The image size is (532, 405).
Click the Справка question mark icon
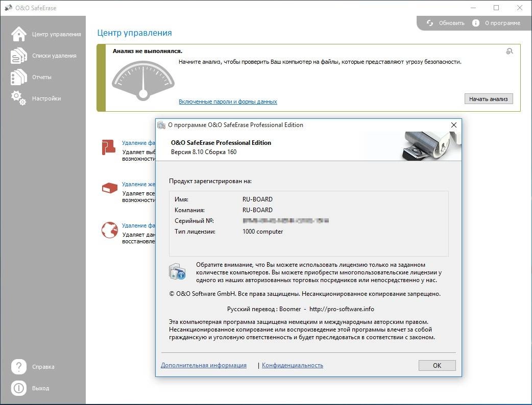pyautogui.click(x=19, y=366)
